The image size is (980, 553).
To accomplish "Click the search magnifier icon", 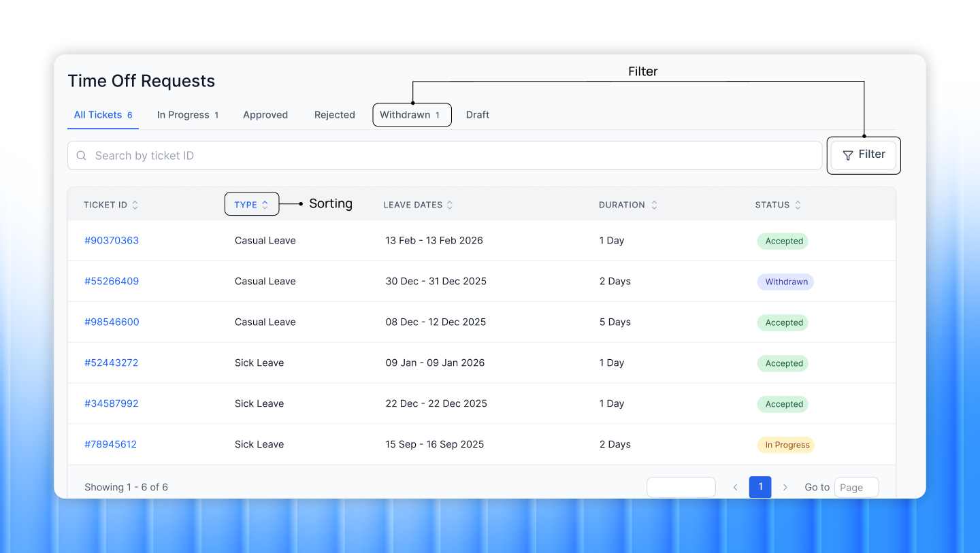I will [81, 155].
